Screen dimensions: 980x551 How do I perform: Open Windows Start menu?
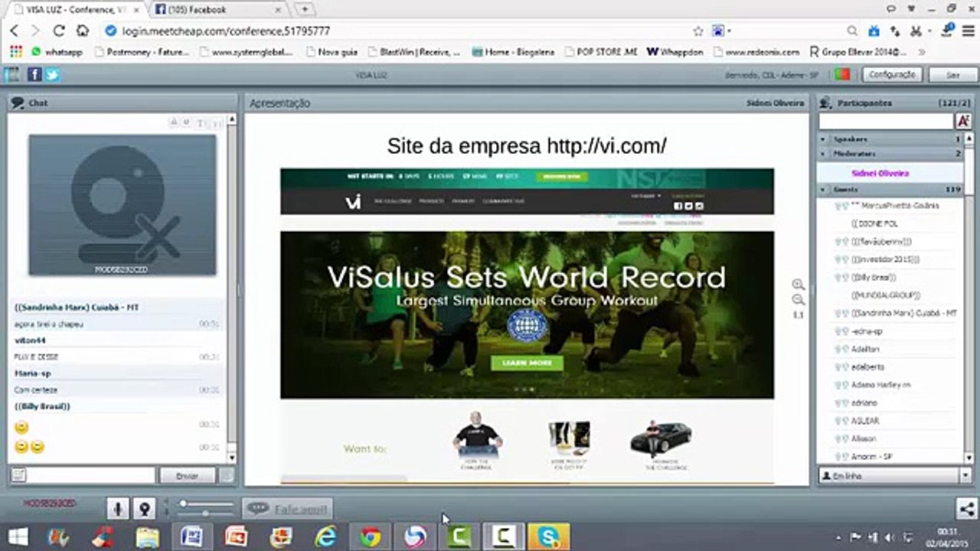[x=18, y=536]
